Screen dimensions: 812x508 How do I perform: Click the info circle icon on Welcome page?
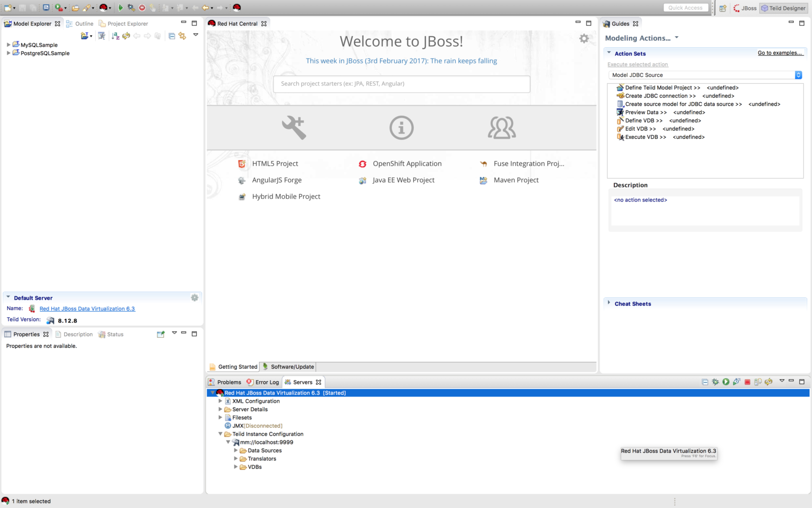(x=401, y=128)
